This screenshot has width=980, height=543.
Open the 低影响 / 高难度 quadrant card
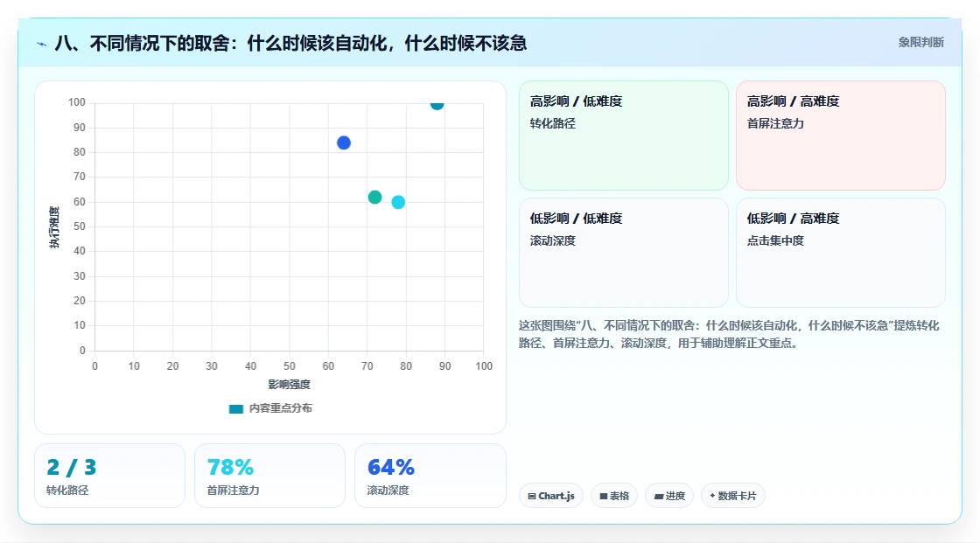841,253
